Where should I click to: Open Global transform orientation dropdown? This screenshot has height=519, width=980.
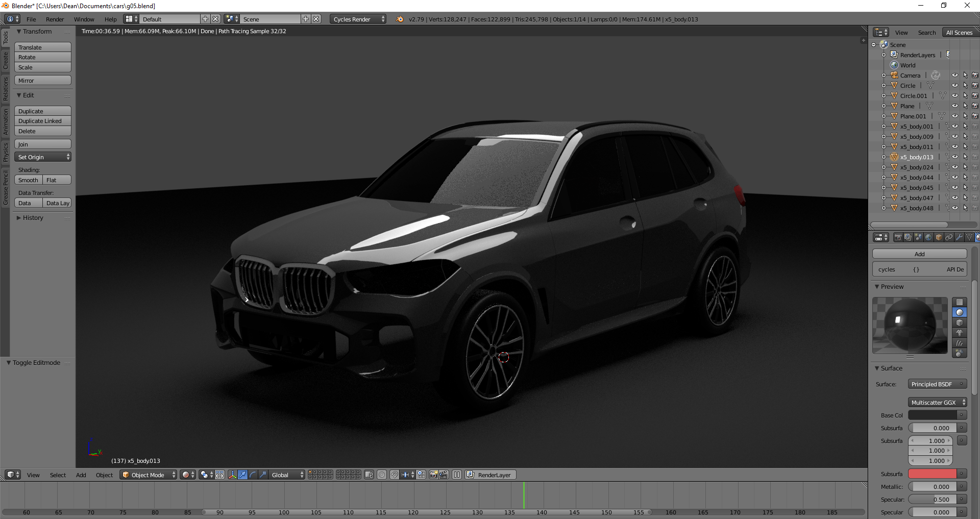pos(287,475)
